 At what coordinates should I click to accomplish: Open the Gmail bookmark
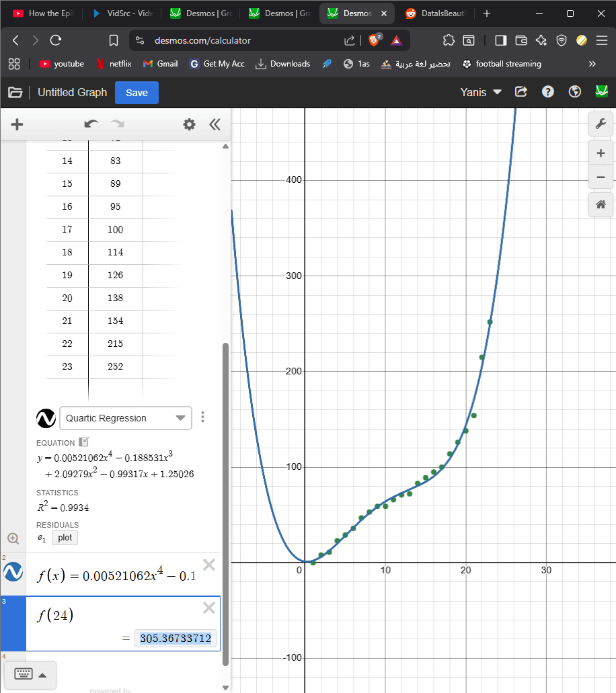(x=161, y=64)
